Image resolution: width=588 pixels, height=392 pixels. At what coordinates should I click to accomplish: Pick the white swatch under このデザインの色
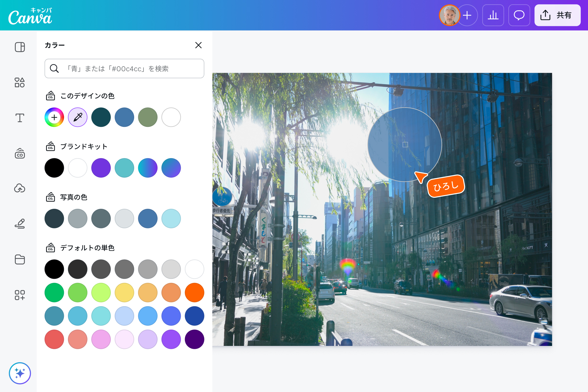pos(171,117)
